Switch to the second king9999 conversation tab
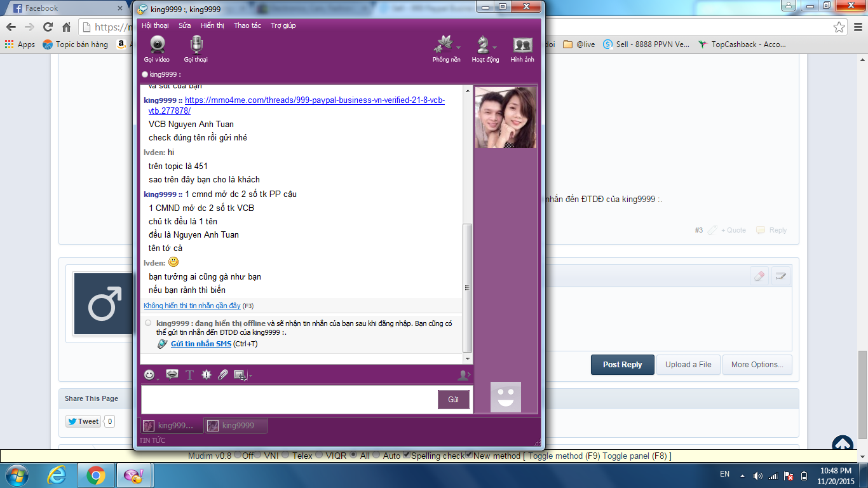The height and width of the screenshot is (488, 868). pos(236,426)
